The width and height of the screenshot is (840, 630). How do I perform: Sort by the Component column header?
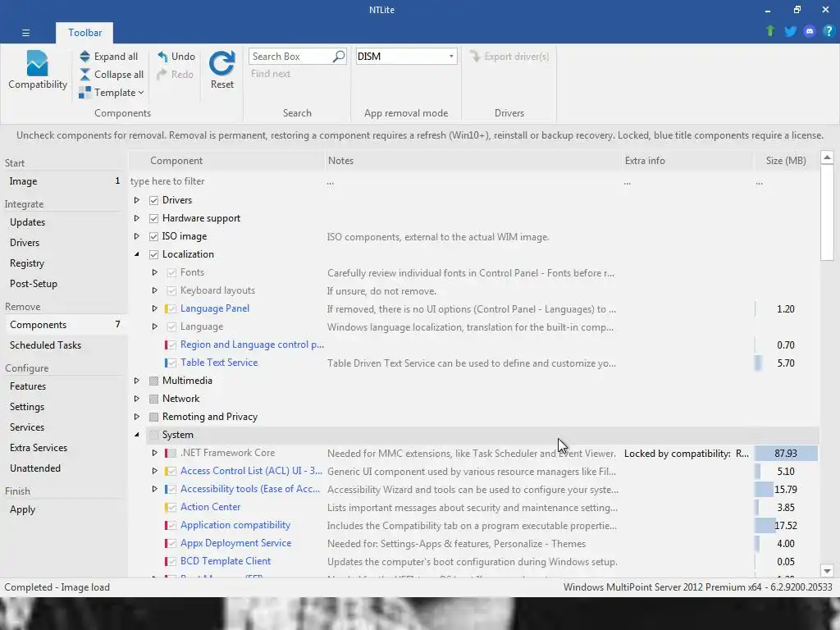click(227, 161)
